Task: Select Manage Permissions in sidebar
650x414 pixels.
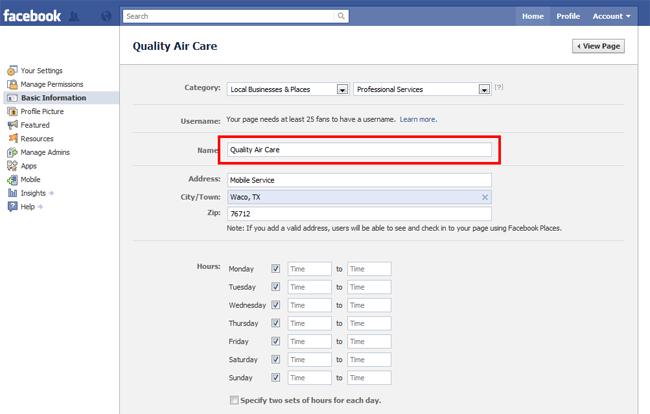Action: click(x=52, y=84)
